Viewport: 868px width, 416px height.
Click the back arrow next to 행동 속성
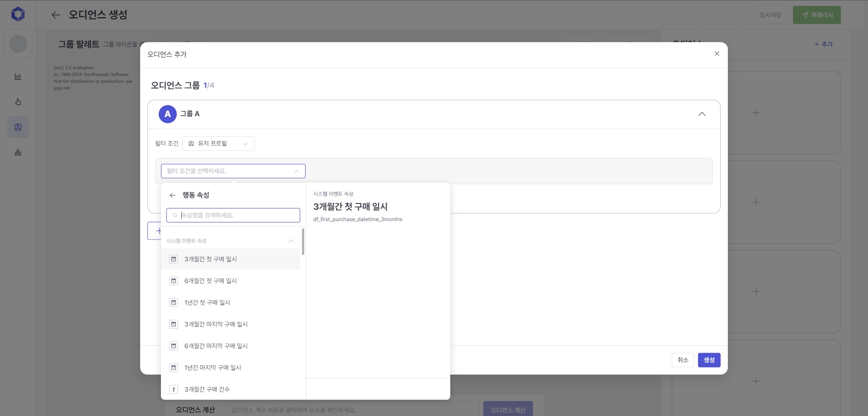coord(172,195)
